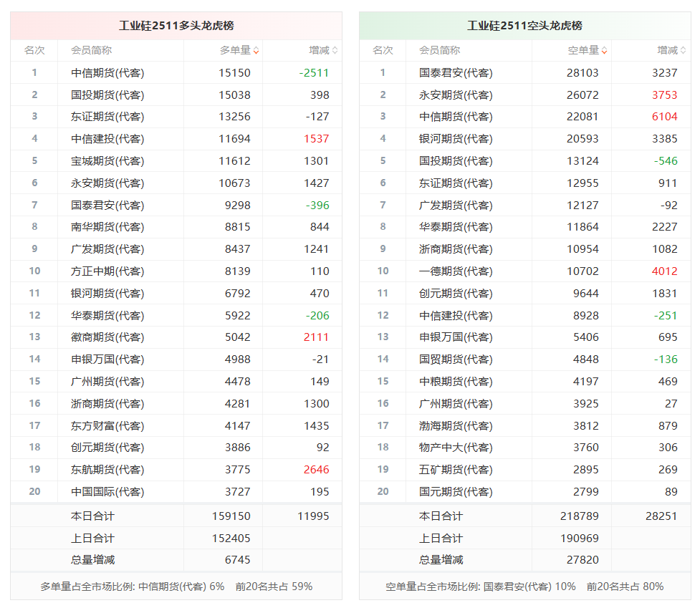
Task: Click long change total 11995
Action: pyautogui.click(x=313, y=516)
